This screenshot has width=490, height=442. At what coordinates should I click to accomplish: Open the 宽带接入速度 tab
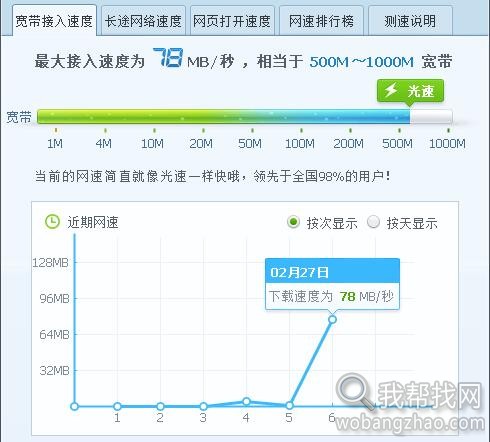click(54, 21)
